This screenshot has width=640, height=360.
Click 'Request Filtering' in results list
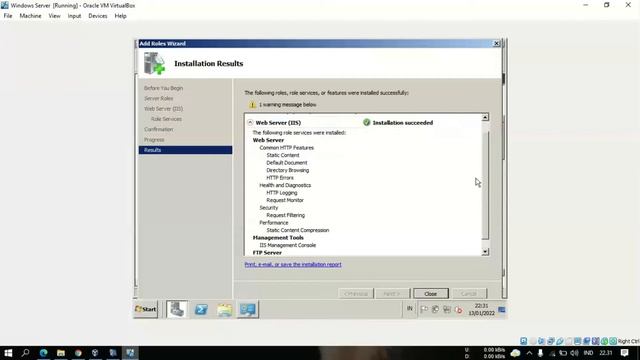[x=285, y=215]
